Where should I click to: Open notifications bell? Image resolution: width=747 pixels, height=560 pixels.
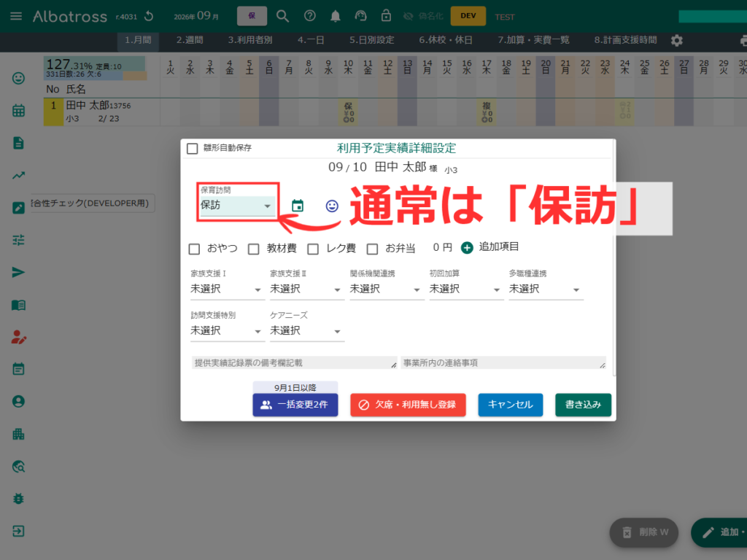(336, 16)
